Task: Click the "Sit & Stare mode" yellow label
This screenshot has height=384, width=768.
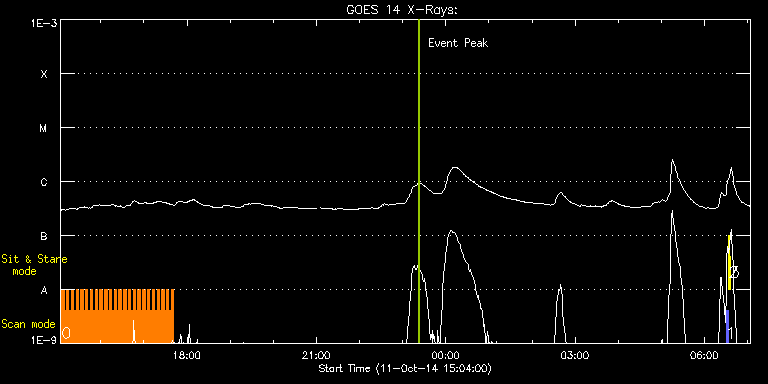Action: coord(34,264)
